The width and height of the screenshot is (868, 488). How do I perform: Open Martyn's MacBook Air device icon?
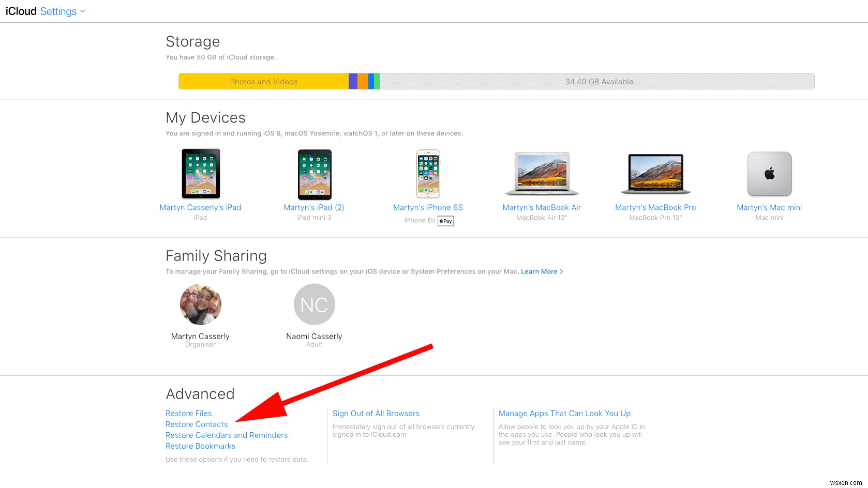(541, 174)
